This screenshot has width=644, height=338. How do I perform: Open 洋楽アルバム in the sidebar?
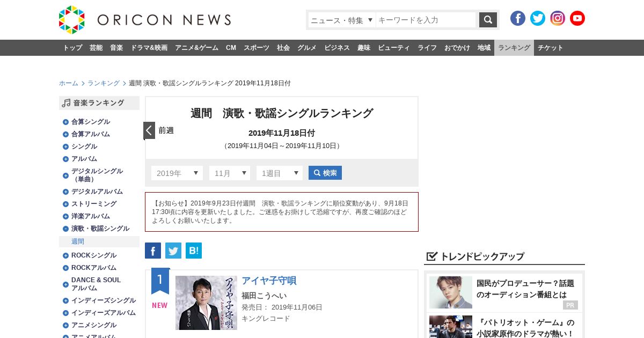click(x=91, y=216)
